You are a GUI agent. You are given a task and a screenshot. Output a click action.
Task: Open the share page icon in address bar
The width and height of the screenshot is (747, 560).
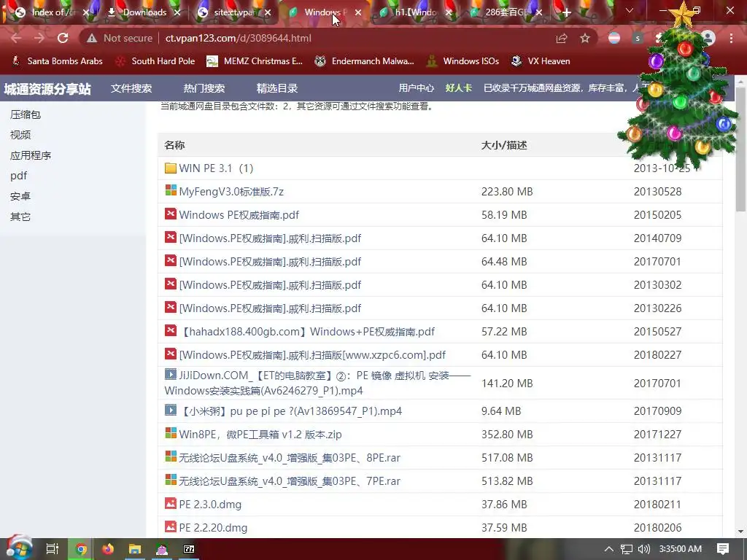(x=562, y=38)
